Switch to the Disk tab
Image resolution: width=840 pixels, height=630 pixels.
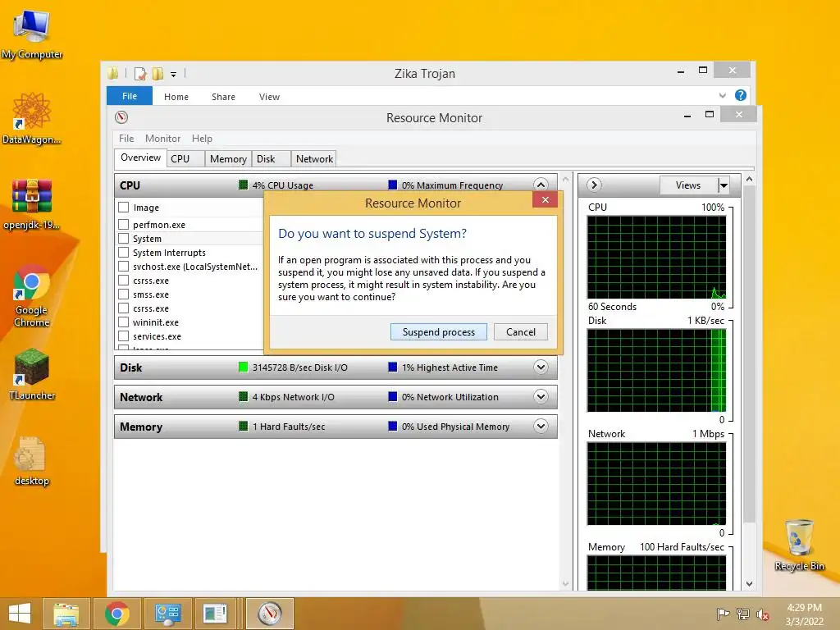(x=271, y=158)
